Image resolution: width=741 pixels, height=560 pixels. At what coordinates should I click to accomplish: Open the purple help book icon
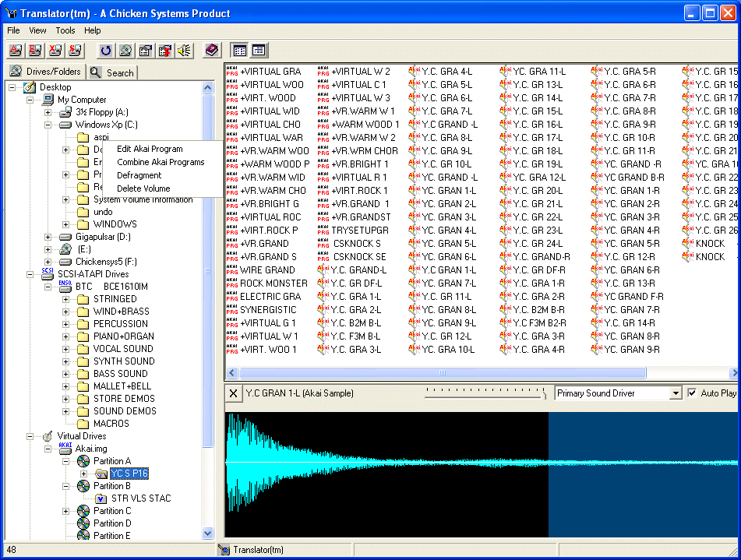(212, 50)
